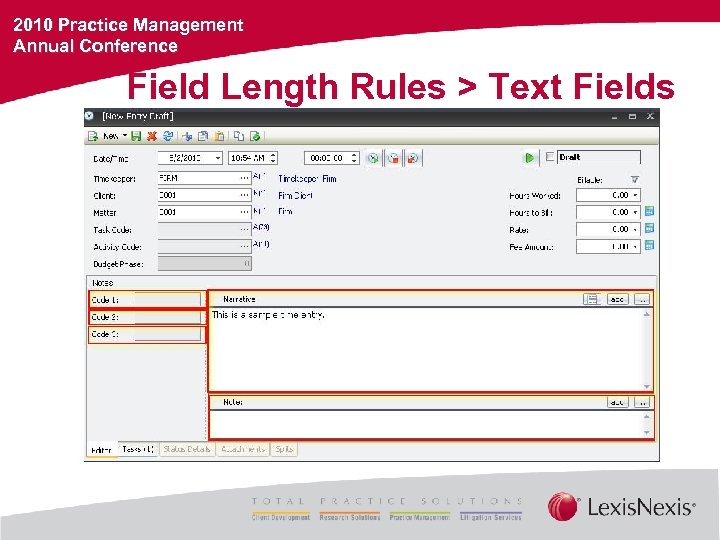Click the Budget Phase field
Image resolution: width=720 pixels, height=540 pixels.
tap(204, 264)
